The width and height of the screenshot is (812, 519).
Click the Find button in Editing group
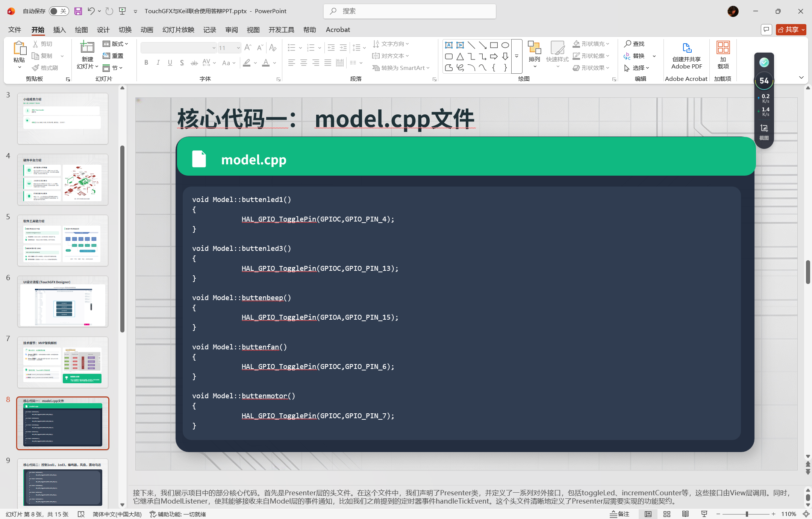point(634,44)
